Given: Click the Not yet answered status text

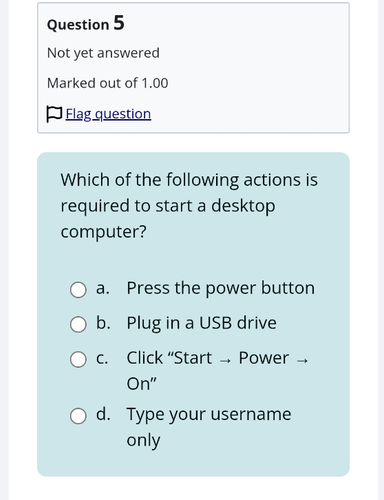Looking at the screenshot, I should coord(103,53).
